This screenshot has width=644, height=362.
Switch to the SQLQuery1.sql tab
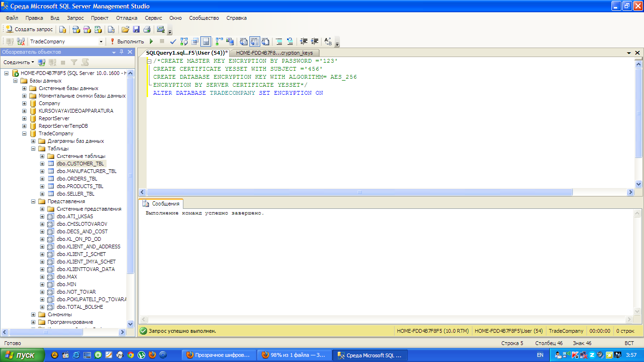point(187,53)
